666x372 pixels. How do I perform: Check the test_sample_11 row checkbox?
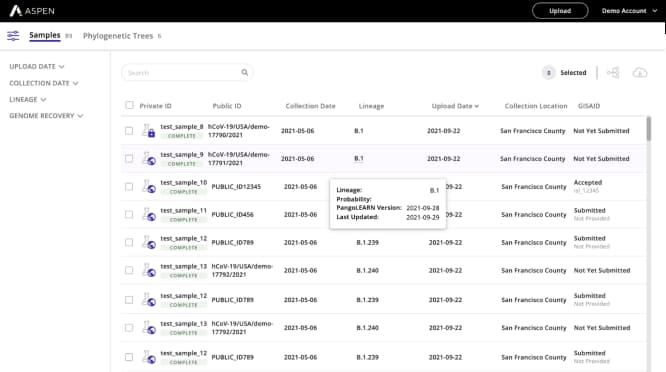coord(129,214)
